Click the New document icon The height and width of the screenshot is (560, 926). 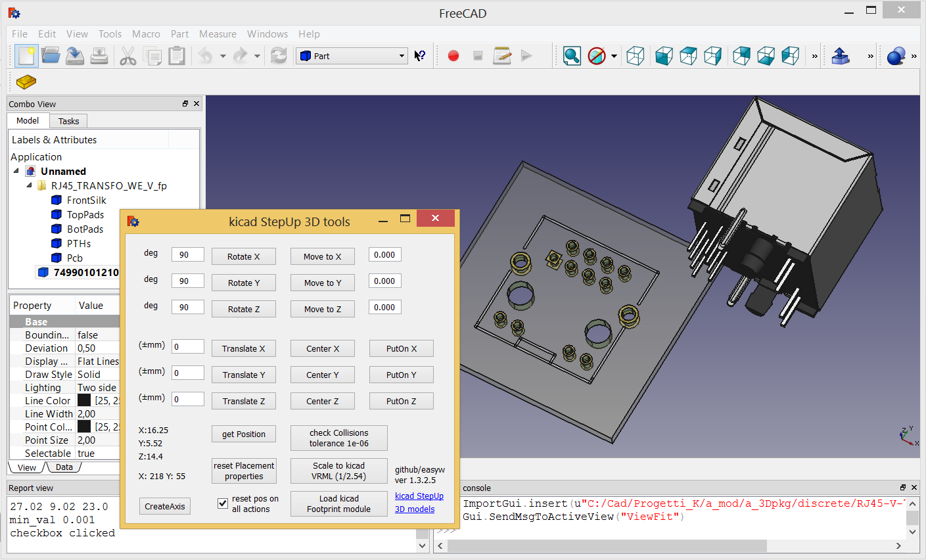[x=26, y=56]
